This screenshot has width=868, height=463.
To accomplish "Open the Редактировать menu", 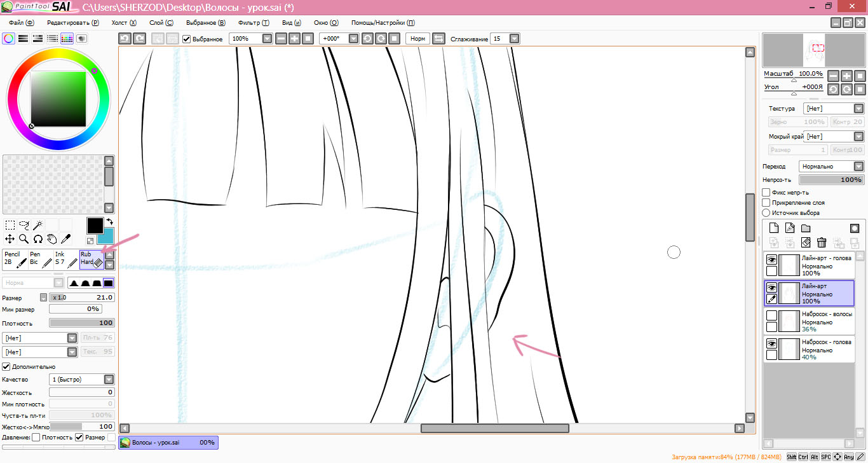I will click(72, 22).
